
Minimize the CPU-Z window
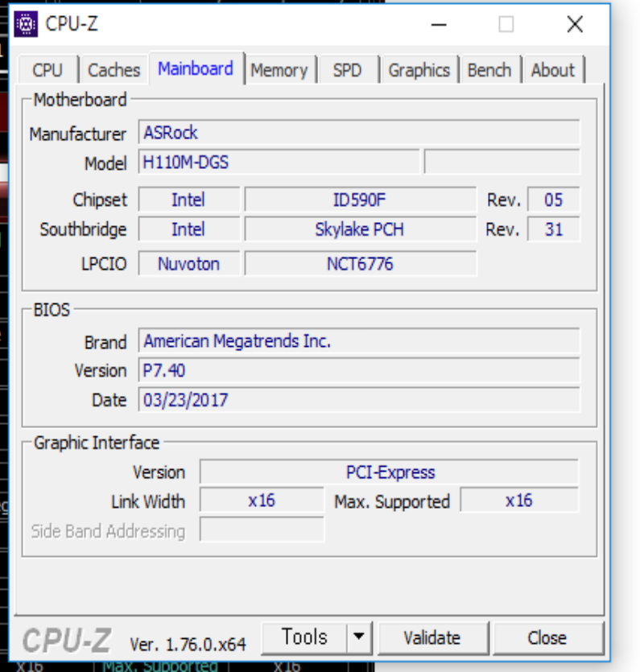click(439, 24)
